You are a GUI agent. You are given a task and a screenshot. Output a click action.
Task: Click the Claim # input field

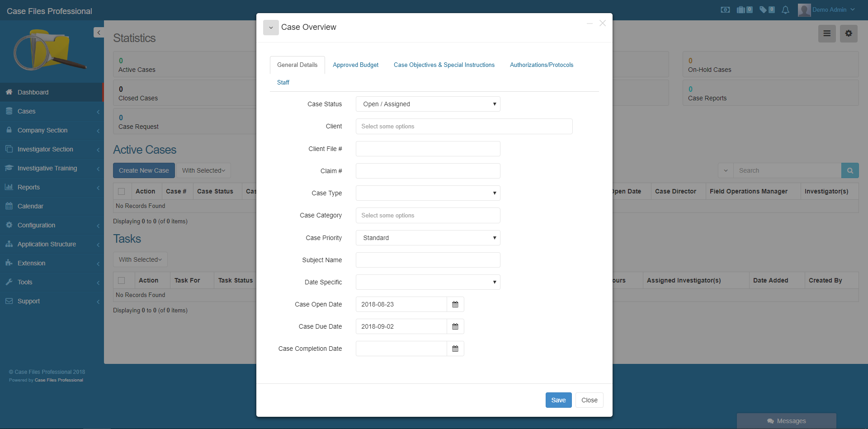428,171
